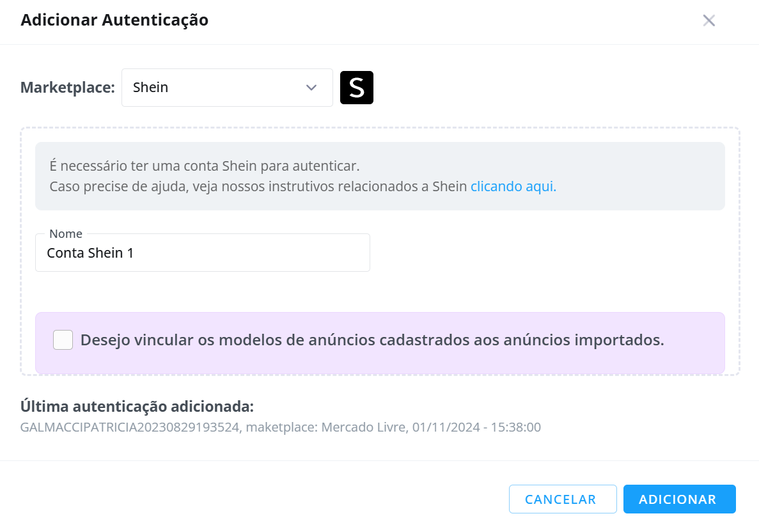Close the Adicionar Autenticação dialog
The width and height of the screenshot is (759, 532).
708,20
